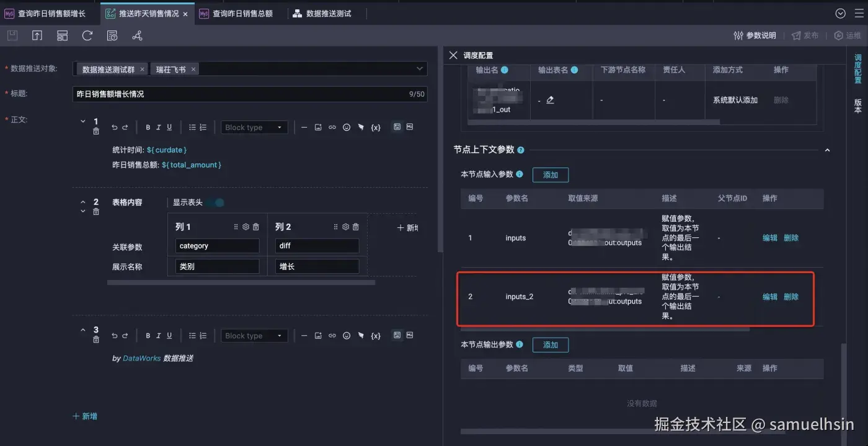The width and height of the screenshot is (868, 446).
Task: Remove 瑞茌飞书 recipient tag
Action: coord(193,69)
